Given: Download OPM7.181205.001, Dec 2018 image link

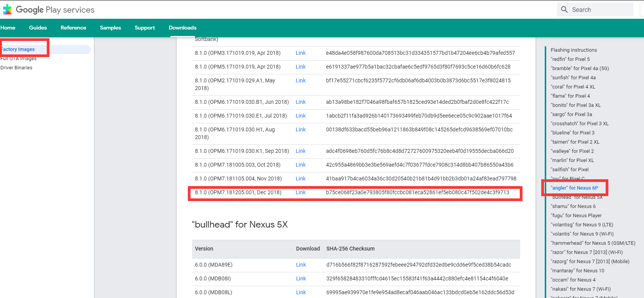Looking at the screenshot, I should (301, 192).
